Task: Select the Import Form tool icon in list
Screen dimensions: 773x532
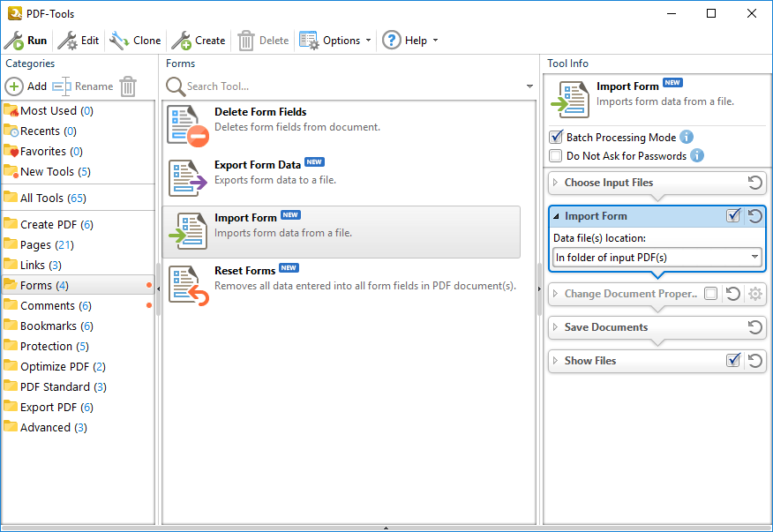Action: tap(187, 231)
